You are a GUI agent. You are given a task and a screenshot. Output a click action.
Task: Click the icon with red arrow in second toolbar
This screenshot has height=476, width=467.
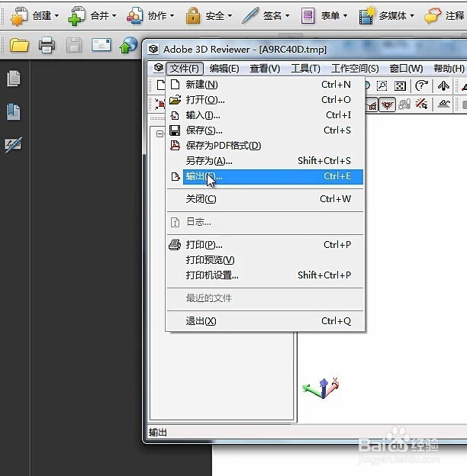pos(159,104)
